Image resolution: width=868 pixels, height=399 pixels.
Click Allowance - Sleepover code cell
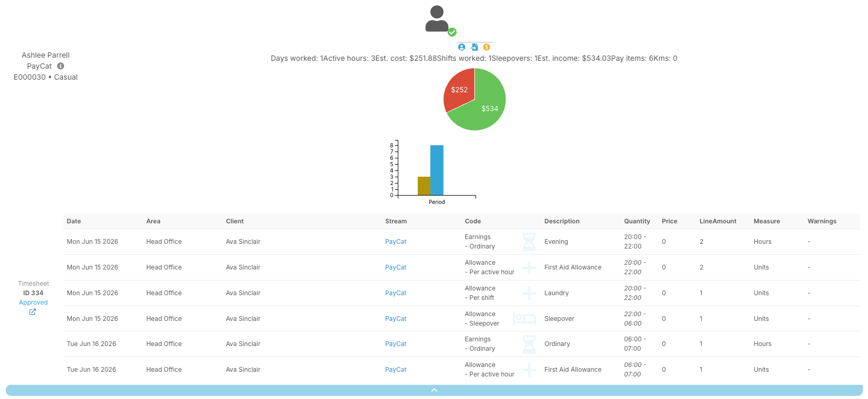point(482,319)
